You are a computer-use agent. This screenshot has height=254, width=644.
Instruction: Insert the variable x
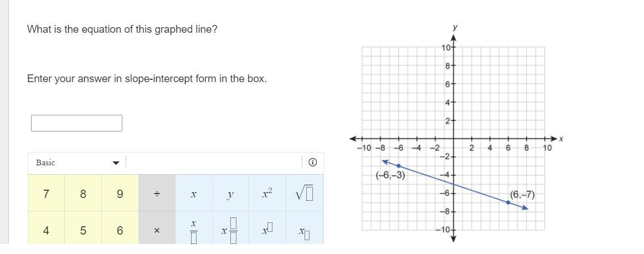tap(194, 194)
